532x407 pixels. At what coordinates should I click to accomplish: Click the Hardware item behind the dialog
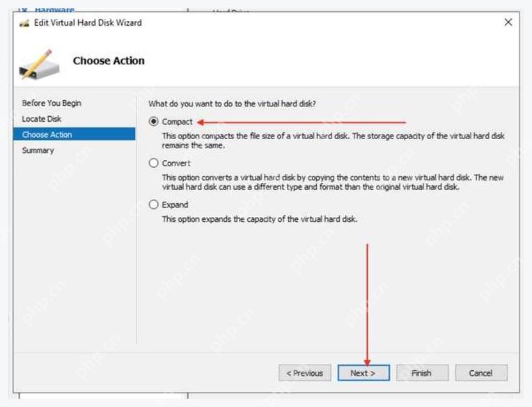pos(54,9)
